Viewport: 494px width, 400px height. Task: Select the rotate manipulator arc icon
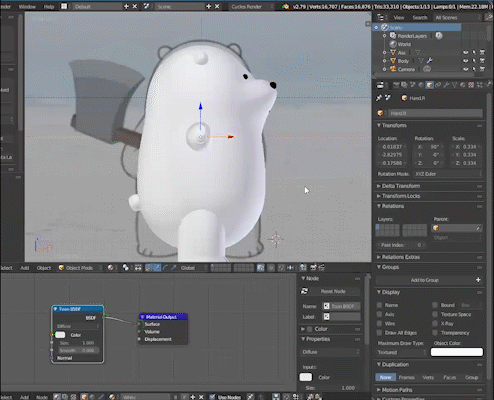tap(165, 268)
